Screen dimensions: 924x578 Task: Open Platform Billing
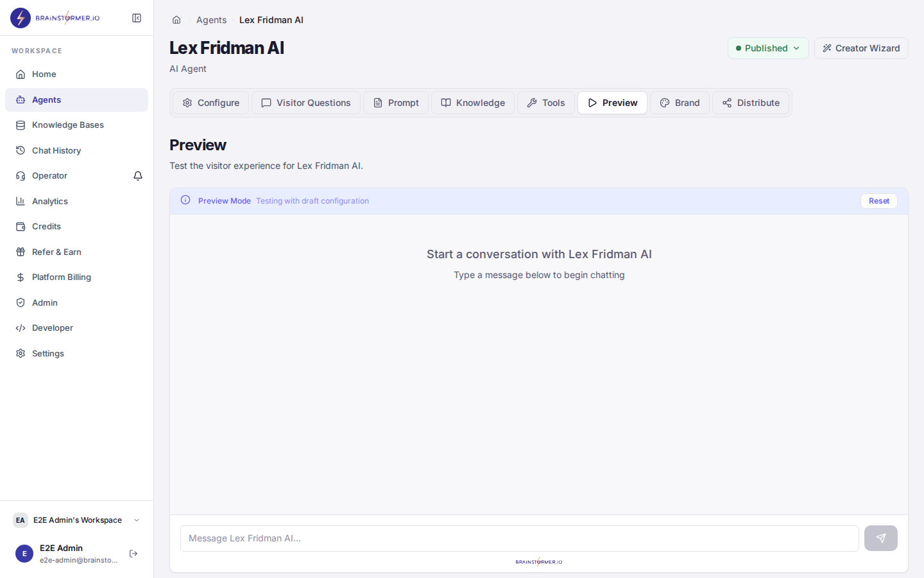point(76,277)
